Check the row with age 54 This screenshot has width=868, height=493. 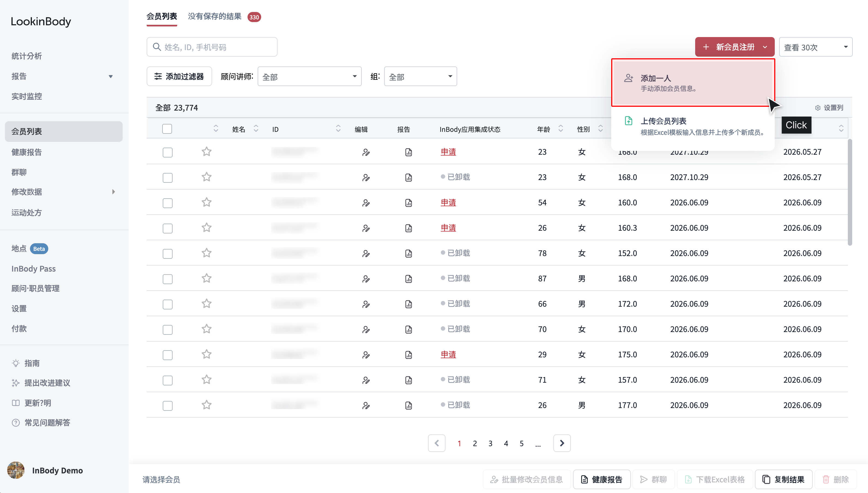167,203
